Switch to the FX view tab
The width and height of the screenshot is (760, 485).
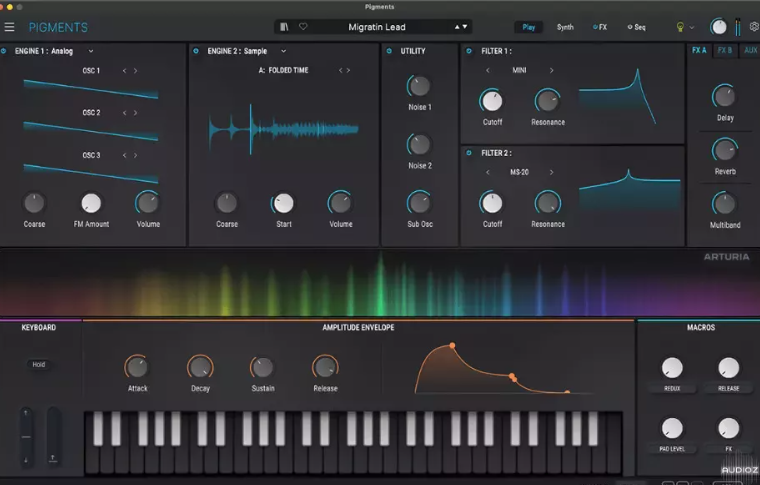[x=600, y=27]
